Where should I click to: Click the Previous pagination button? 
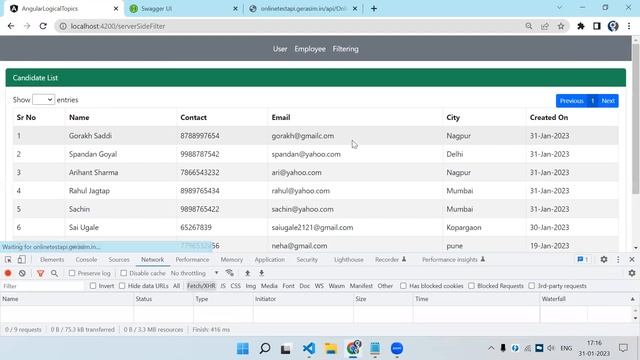click(x=571, y=101)
